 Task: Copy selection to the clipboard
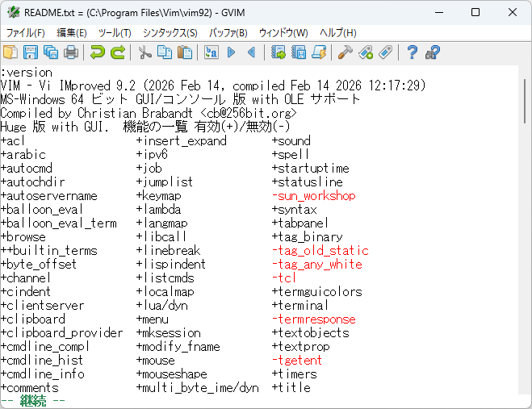(x=165, y=52)
